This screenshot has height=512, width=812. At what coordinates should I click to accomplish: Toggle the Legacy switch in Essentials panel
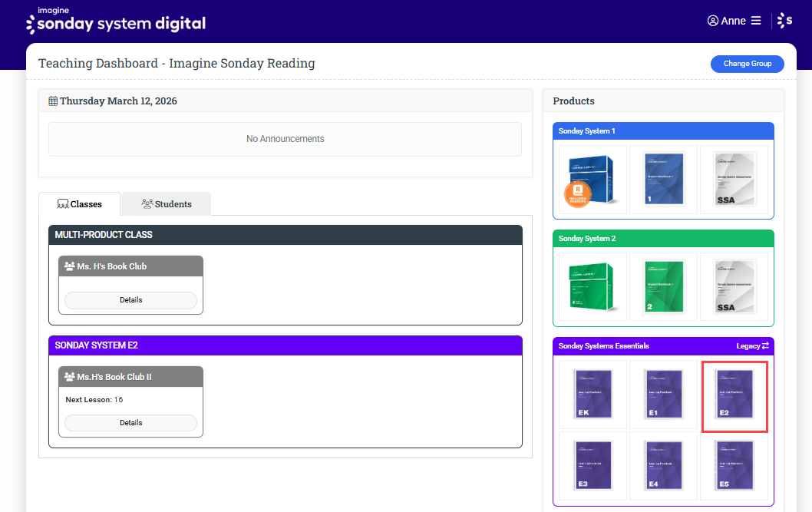[x=753, y=346]
